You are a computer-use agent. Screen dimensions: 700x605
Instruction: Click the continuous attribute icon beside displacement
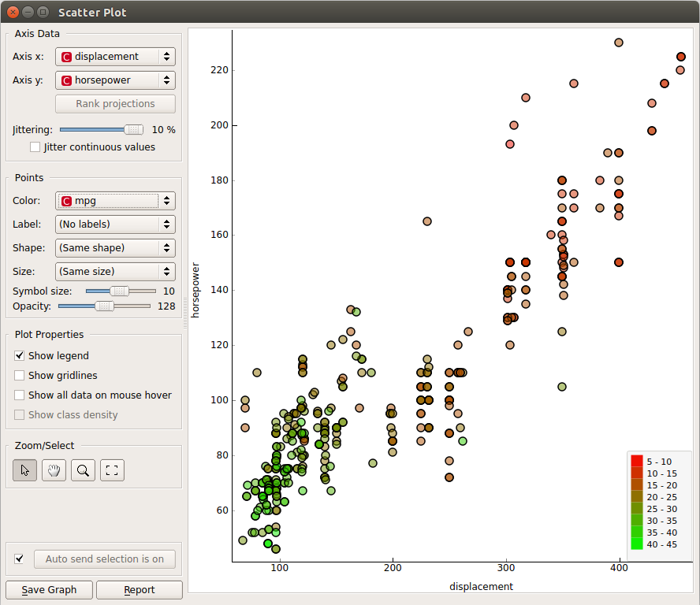[65, 56]
